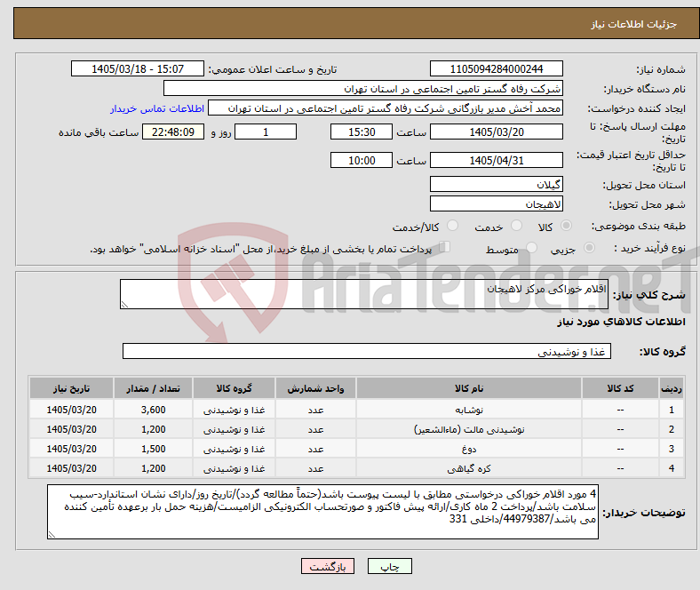Click the resize grip of general description textarea
This screenshot has width=700, height=590.
[x=124, y=304]
